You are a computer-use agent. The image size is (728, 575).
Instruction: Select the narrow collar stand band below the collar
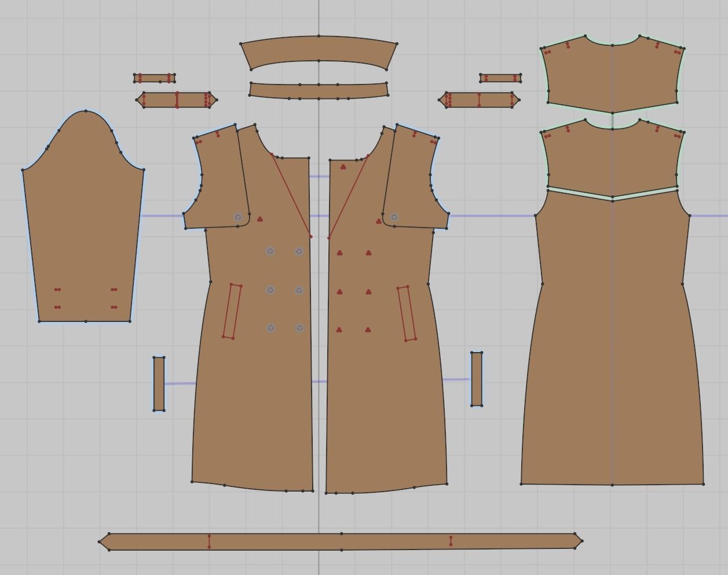319,90
